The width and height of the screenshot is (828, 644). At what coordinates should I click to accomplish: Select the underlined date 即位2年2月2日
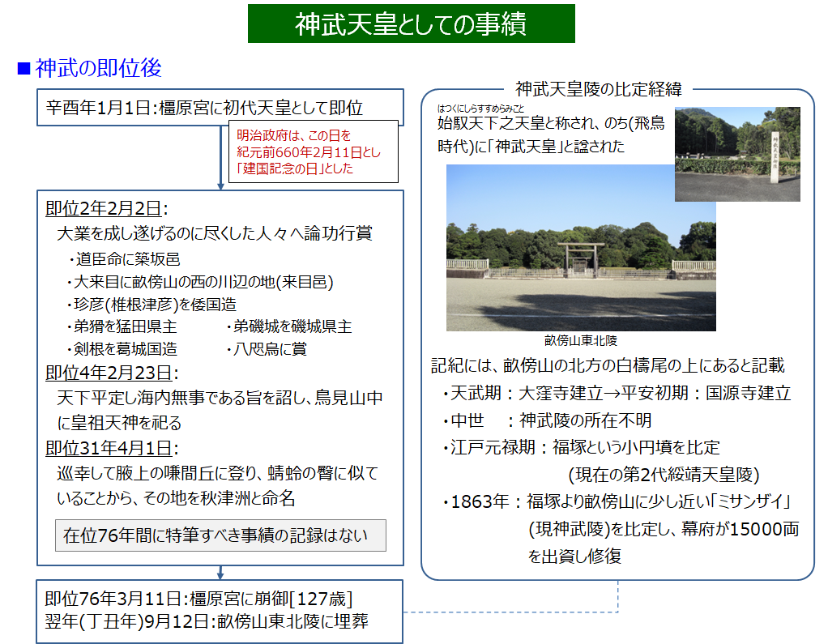[104, 208]
